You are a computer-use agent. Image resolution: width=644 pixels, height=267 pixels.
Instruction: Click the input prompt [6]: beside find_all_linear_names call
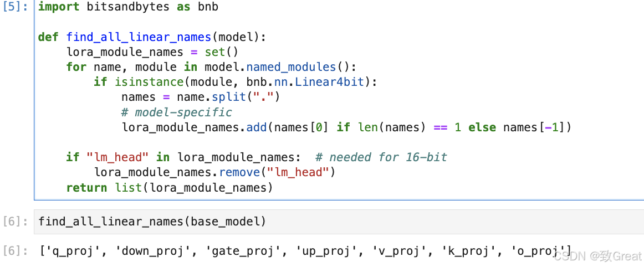[16, 222]
